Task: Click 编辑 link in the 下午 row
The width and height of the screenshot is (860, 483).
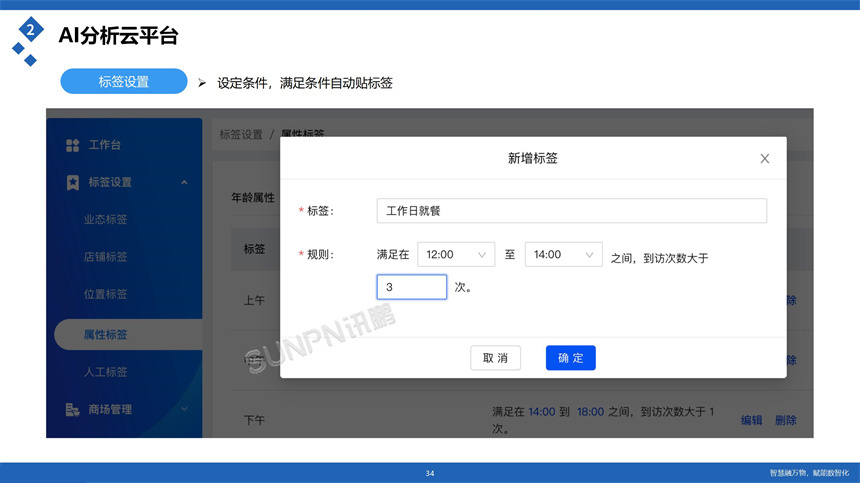Action: tap(751, 420)
